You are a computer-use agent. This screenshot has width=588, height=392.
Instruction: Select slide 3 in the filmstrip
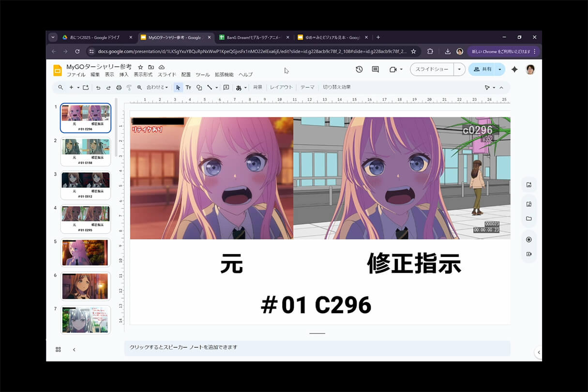85,184
